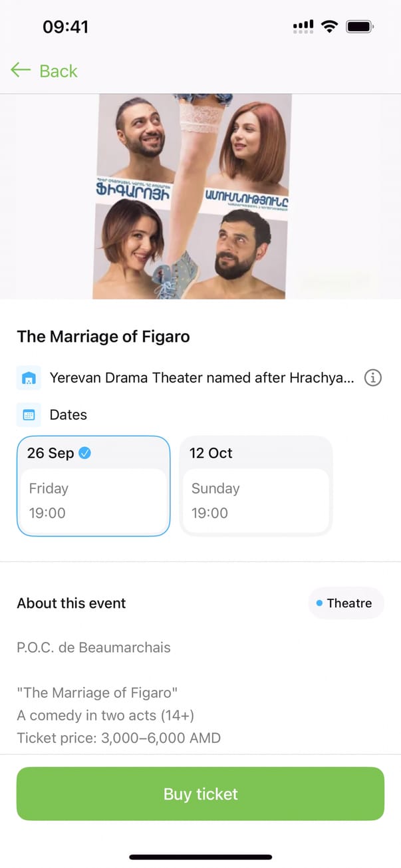Tap the theater venue building icon

coord(29,378)
